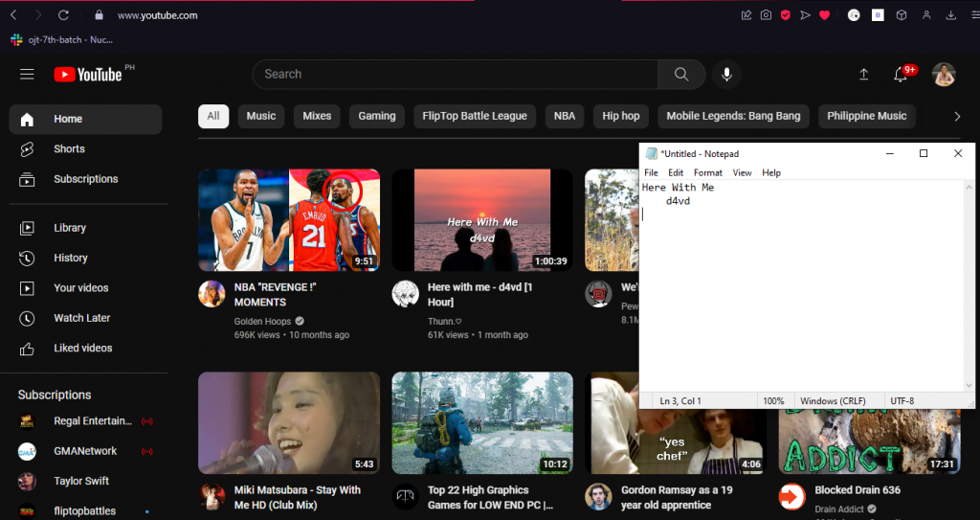Open the upload video icon
This screenshot has height=520, width=980.
click(x=864, y=75)
